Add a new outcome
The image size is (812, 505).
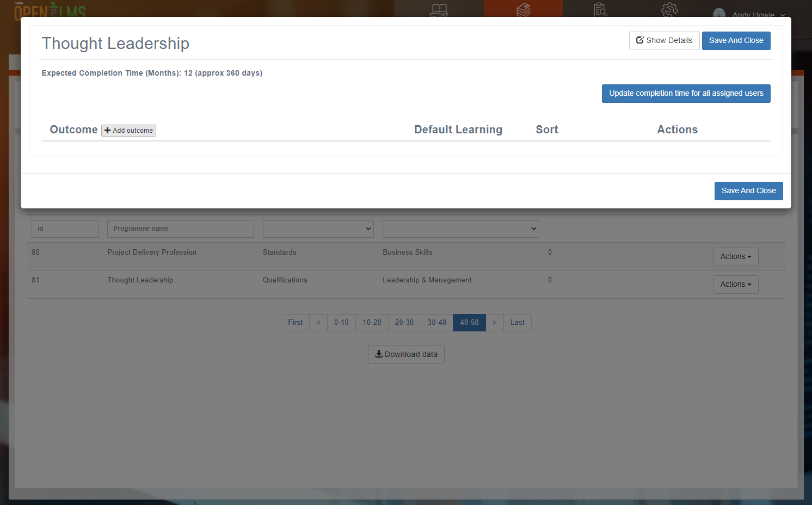coord(128,131)
